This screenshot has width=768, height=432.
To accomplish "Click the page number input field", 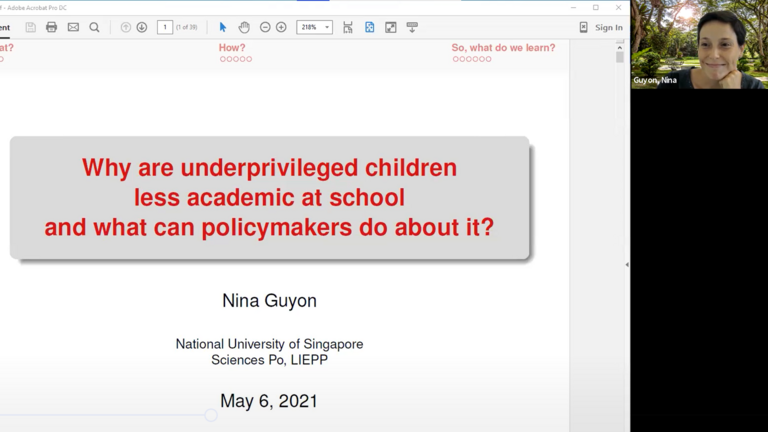I will 165,27.
